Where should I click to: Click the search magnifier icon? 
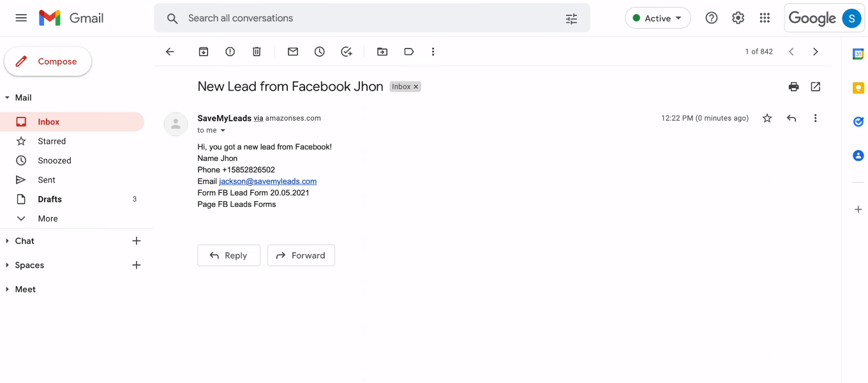[x=172, y=19]
